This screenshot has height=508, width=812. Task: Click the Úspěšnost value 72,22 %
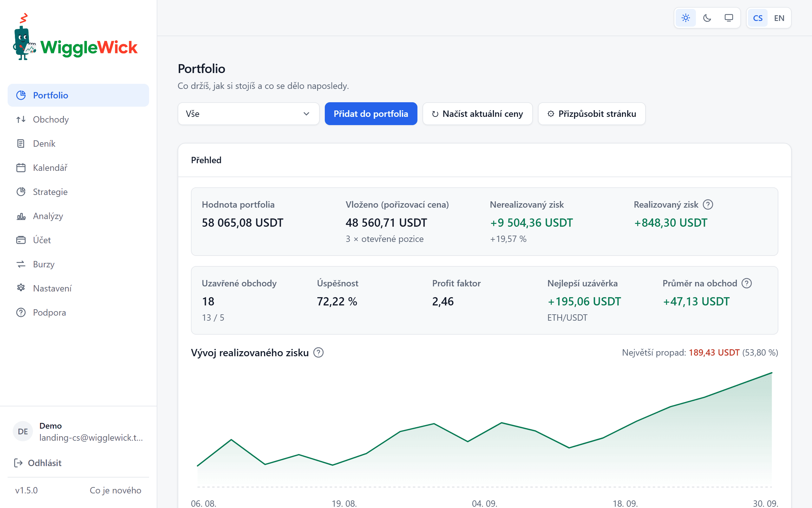coord(337,301)
